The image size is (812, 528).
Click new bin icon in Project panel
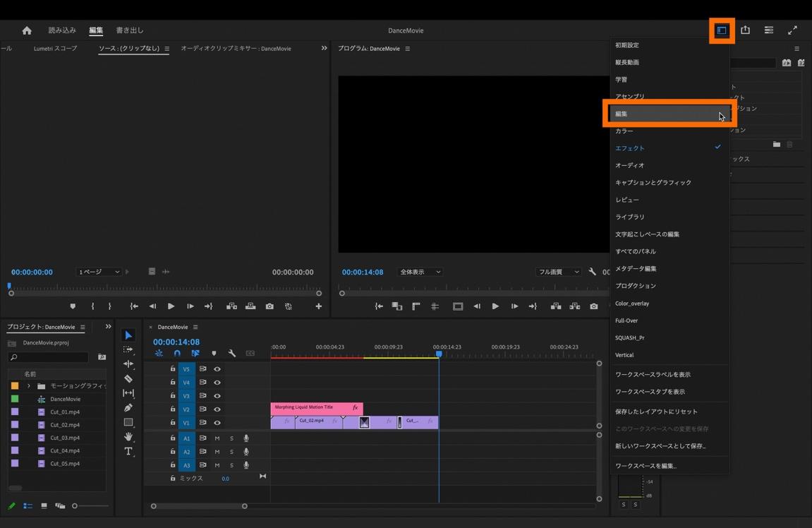click(102, 357)
